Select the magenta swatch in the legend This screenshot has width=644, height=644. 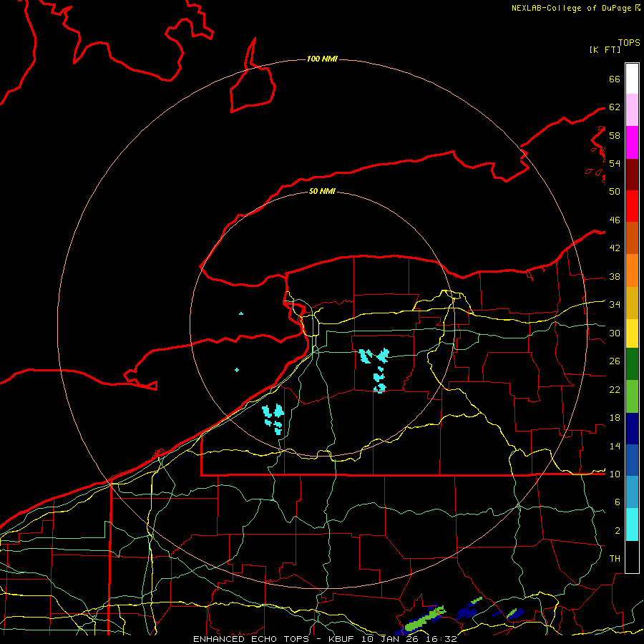point(632,142)
